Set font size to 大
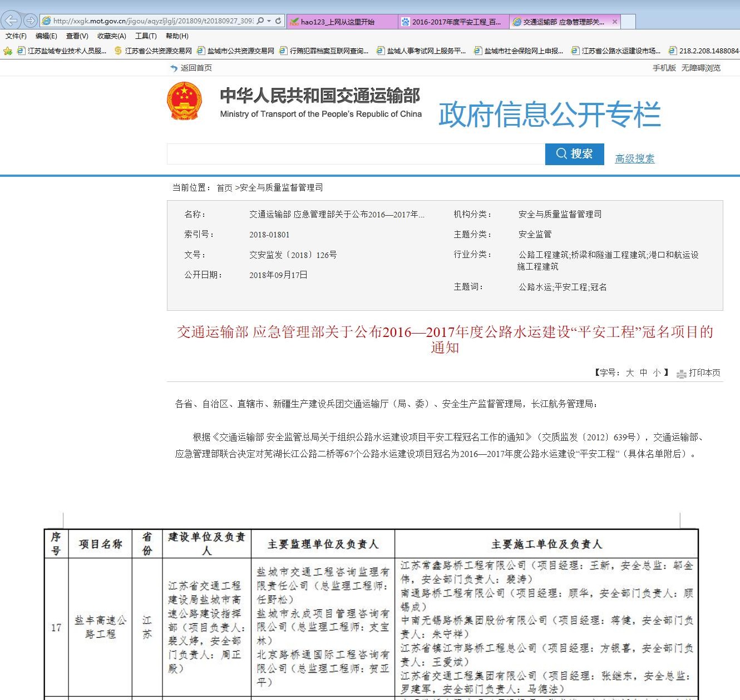 pyautogui.click(x=630, y=373)
